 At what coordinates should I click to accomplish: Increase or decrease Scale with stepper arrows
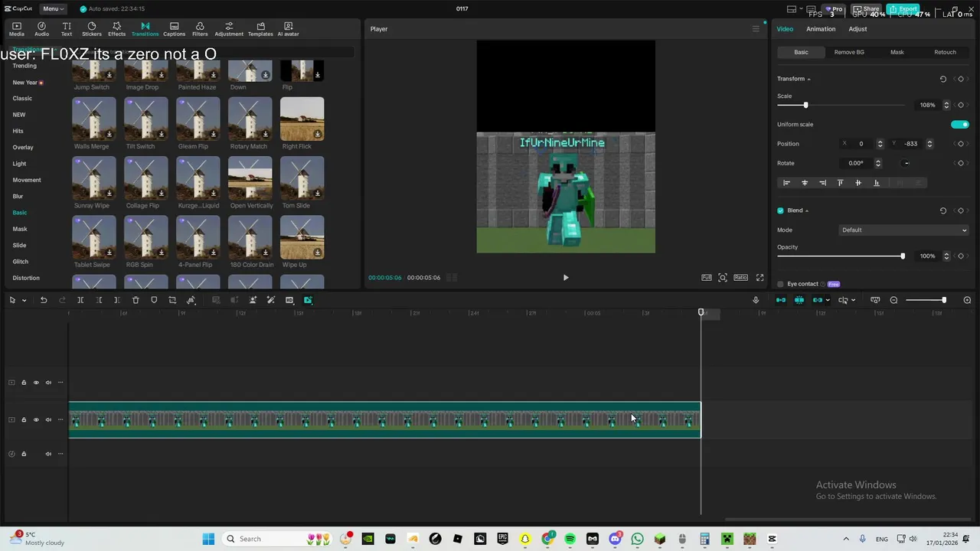coord(946,105)
